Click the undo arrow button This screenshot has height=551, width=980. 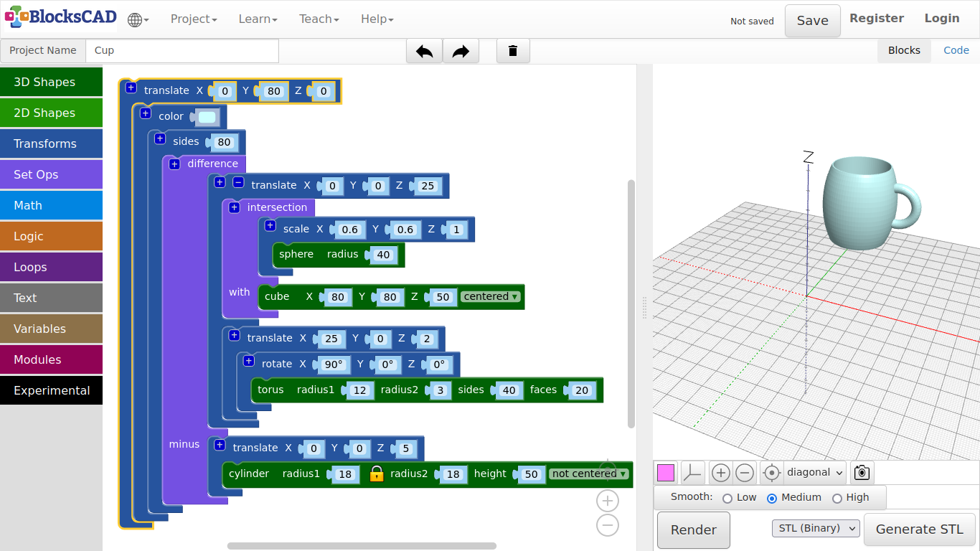coord(424,51)
